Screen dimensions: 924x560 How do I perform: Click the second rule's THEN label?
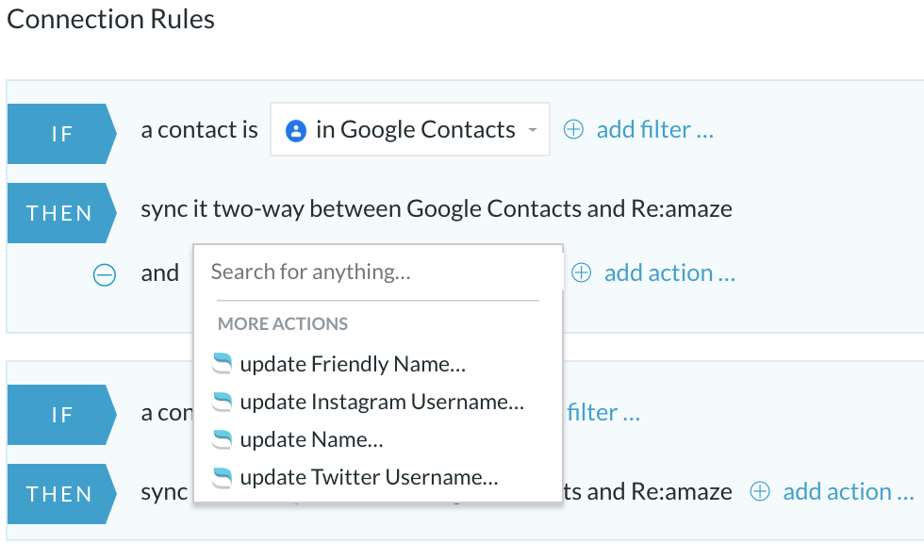point(61,494)
